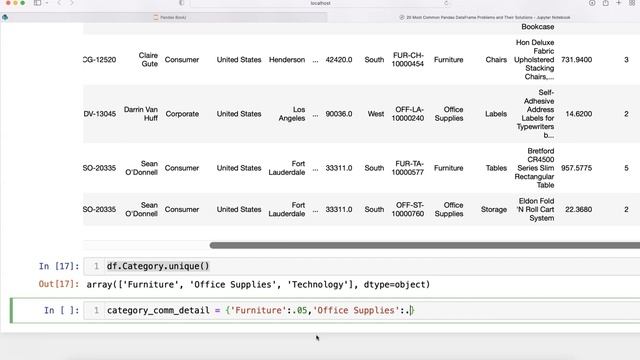Viewport: 640px width, 360px height.
Task: Click 'Office Supplies' string in the code cell
Action: pyautogui.click(x=356, y=310)
